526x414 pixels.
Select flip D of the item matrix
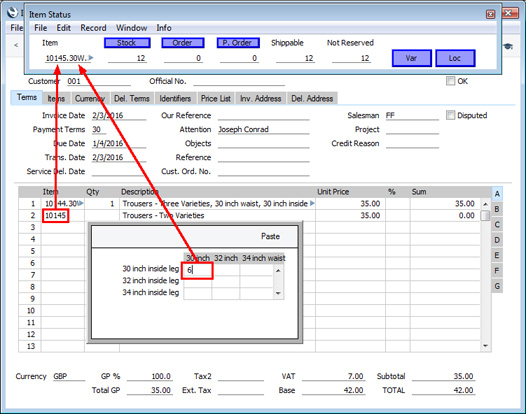pyautogui.click(x=497, y=240)
